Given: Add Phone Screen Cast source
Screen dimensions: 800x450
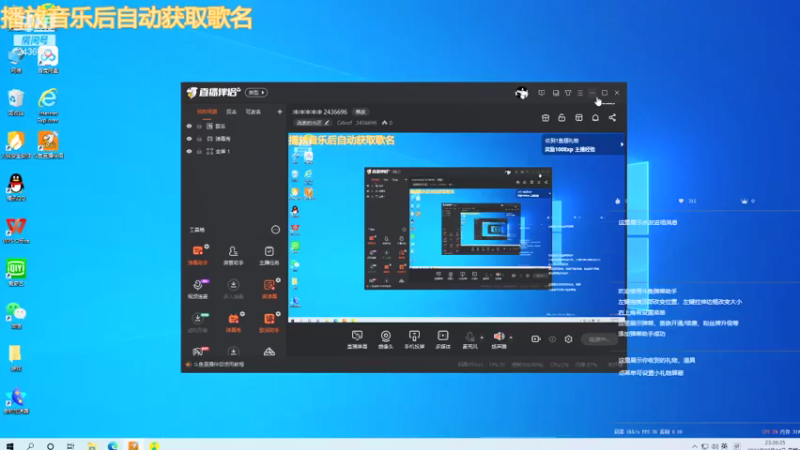Looking at the screenshot, I should click(x=414, y=339).
